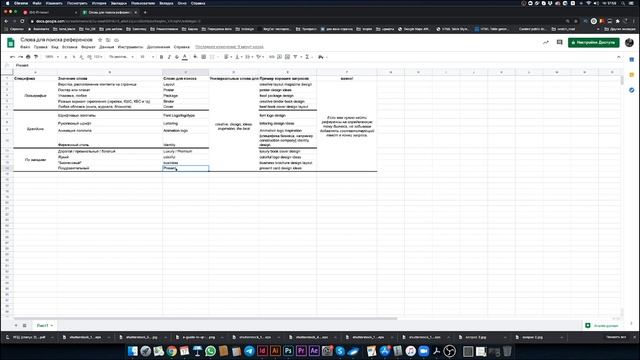Click the green share access button
Viewport: 640px width, 360px height.
point(593,42)
